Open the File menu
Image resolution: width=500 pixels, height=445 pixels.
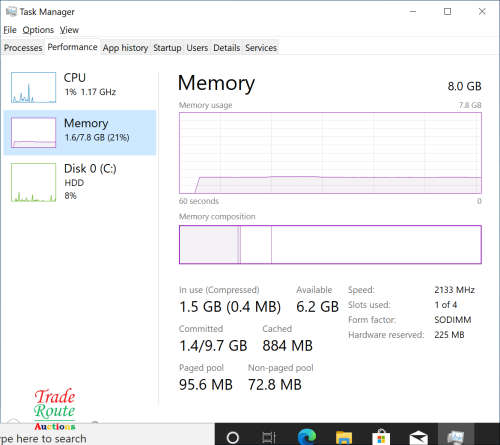pyautogui.click(x=10, y=30)
